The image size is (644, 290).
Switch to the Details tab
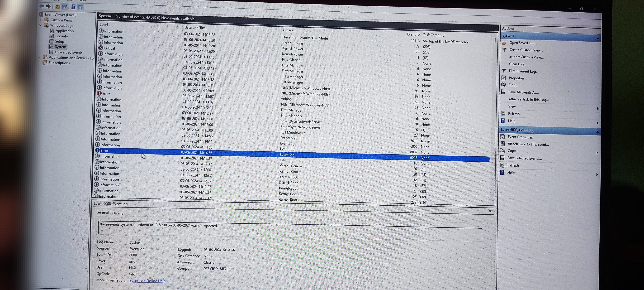click(118, 213)
